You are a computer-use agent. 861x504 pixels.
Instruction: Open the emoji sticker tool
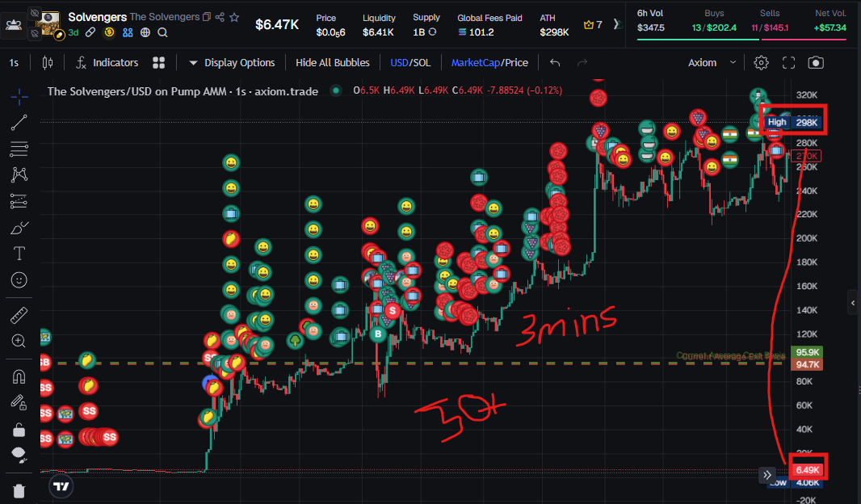click(19, 280)
